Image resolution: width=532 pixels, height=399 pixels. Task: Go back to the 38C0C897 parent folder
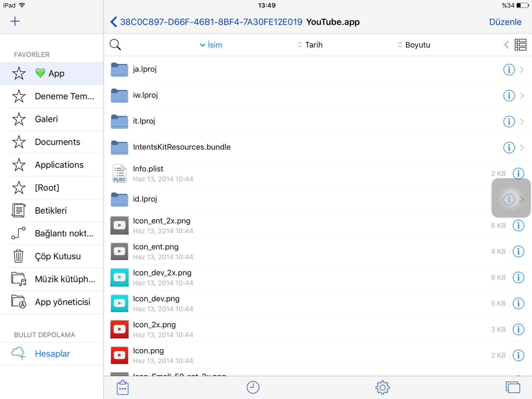click(x=206, y=22)
